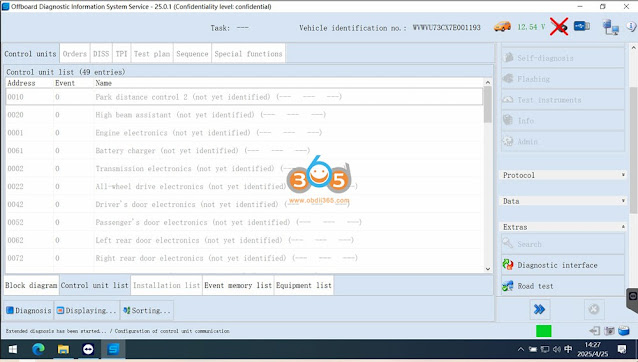Open the Equipment list tab
This screenshot has width=638, height=362.
[x=304, y=285]
